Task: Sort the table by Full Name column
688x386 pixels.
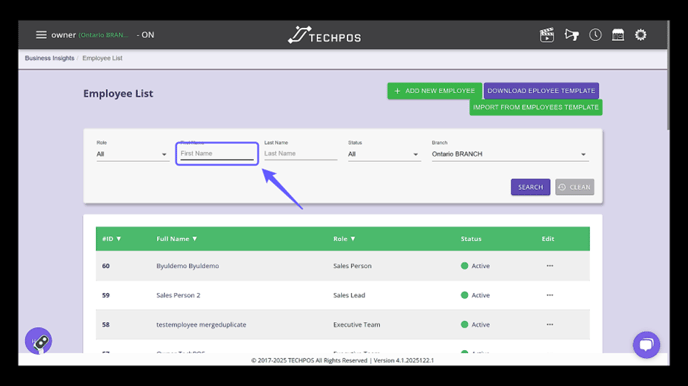Action: (177, 239)
